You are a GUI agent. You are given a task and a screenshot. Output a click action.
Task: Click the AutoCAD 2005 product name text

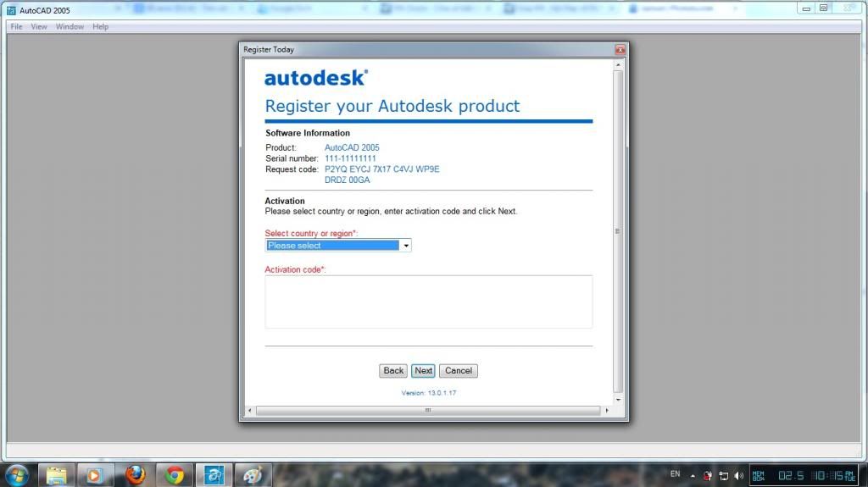[x=352, y=147]
